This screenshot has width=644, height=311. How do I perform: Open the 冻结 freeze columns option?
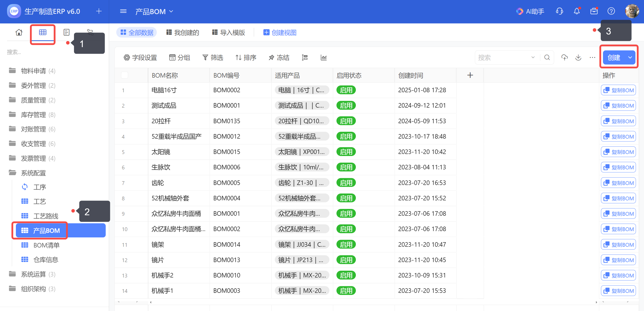click(279, 58)
